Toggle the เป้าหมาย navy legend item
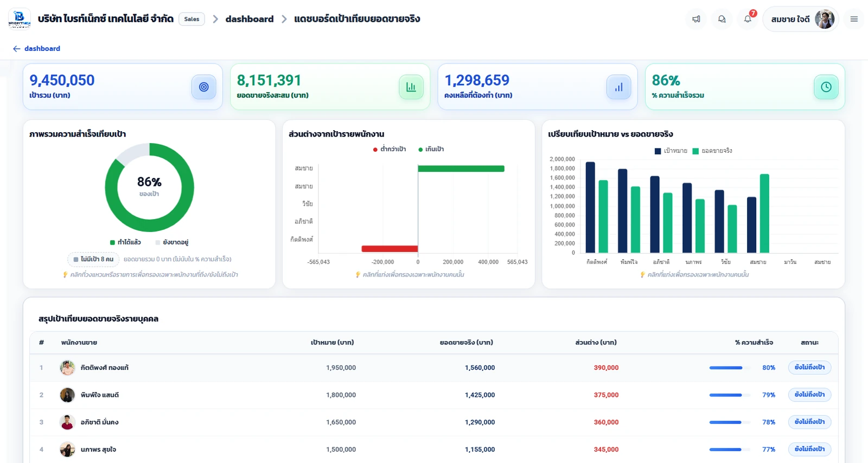868x463 pixels. 671,151
